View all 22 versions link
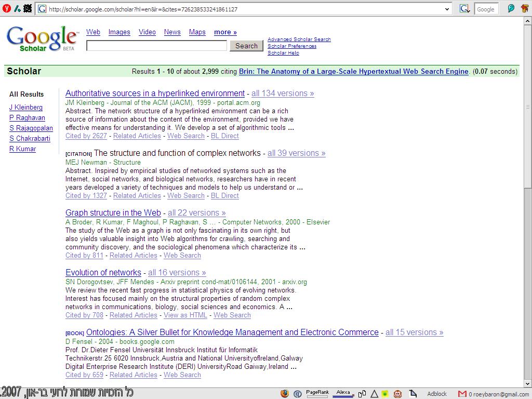Screen dimensions: 532x399 pyautogui.click(x=197, y=212)
